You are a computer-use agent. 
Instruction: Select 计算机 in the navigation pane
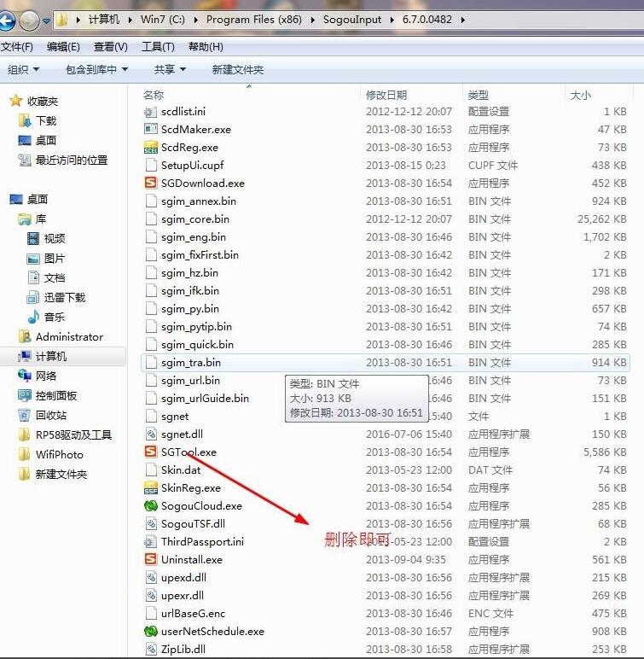pyautogui.click(x=63, y=357)
